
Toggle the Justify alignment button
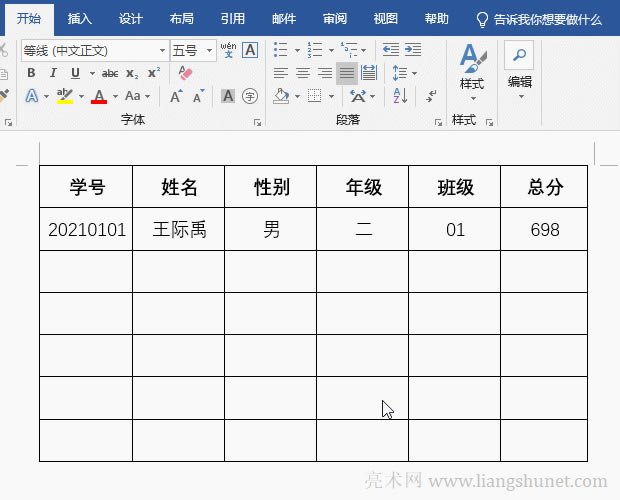pos(346,73)
